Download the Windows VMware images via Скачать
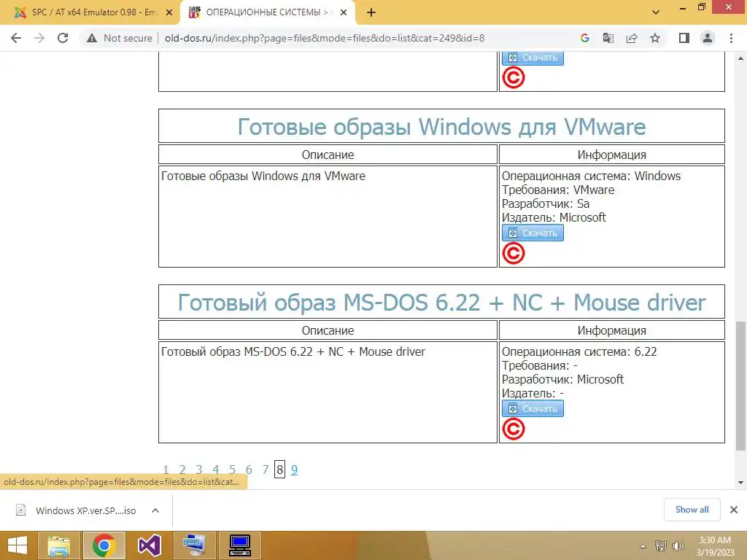 (533, 233)
